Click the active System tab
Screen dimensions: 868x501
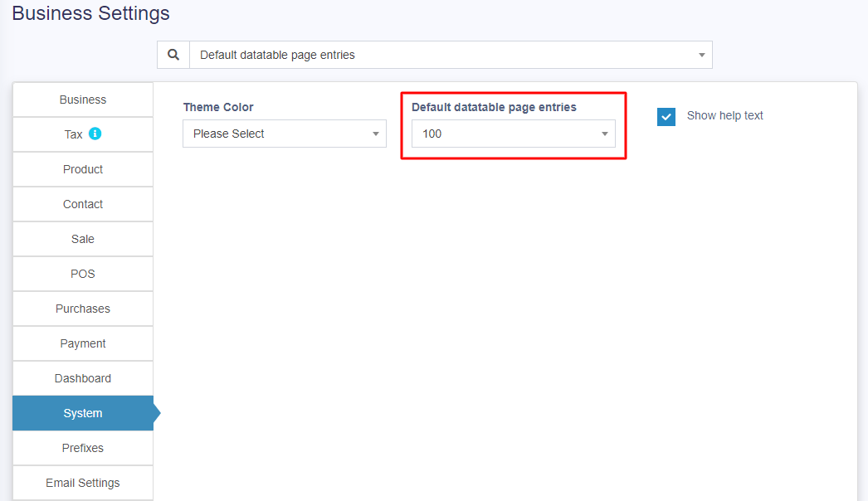(83, 413)
